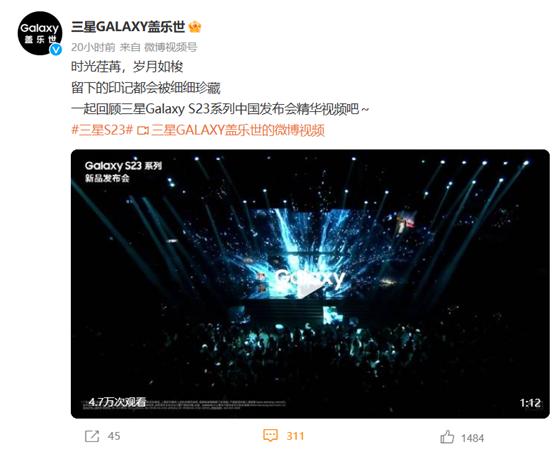Viewport: 554px width, 454px height.
Task: Open the #三星S23# hashtag topic
Action: coord(102,130)
